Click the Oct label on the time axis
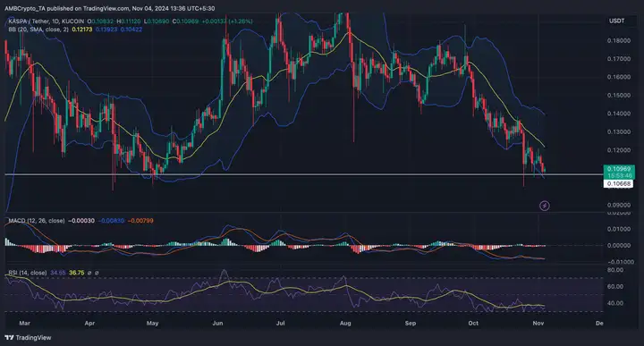 473,323
